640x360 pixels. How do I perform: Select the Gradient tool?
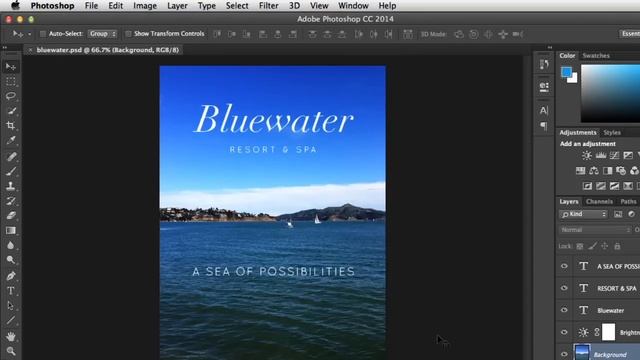pos(11,231)
